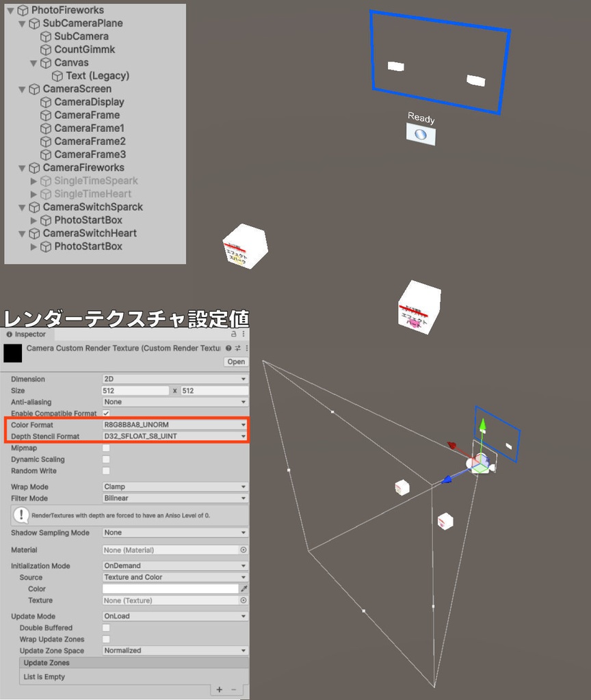591x700 pixels.
Task: Expand the SingleTimeHeart object
Action: click(34, 193)
